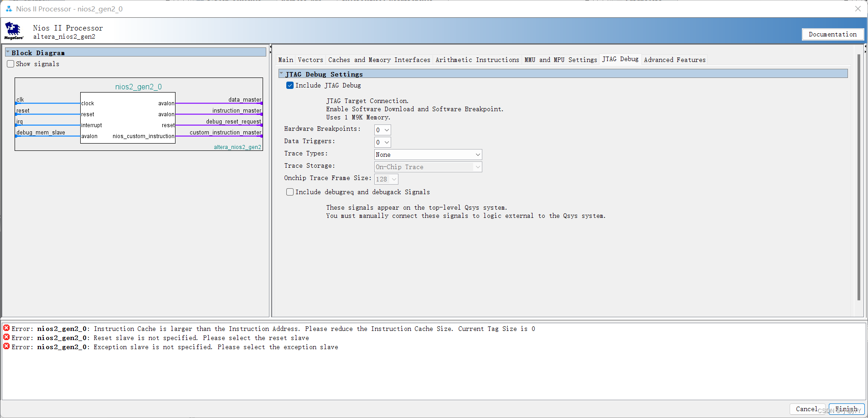
Task: Close the Nios II Processor window
Action: click(858, 9)
